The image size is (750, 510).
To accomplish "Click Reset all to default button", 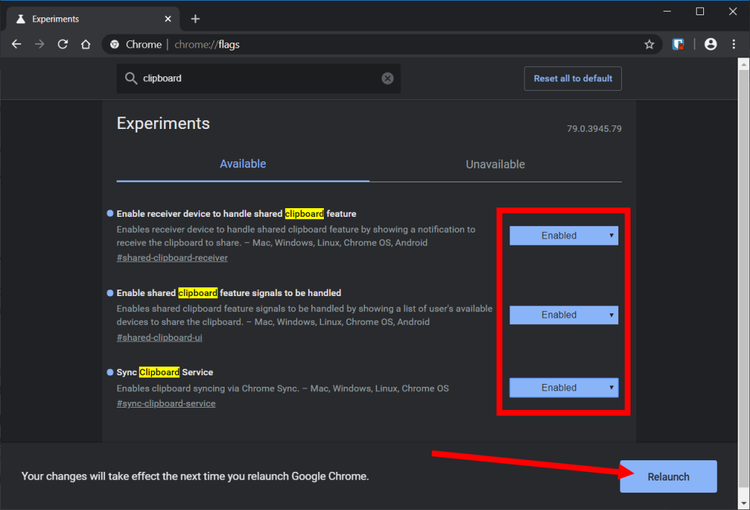I will pos(573,78).
